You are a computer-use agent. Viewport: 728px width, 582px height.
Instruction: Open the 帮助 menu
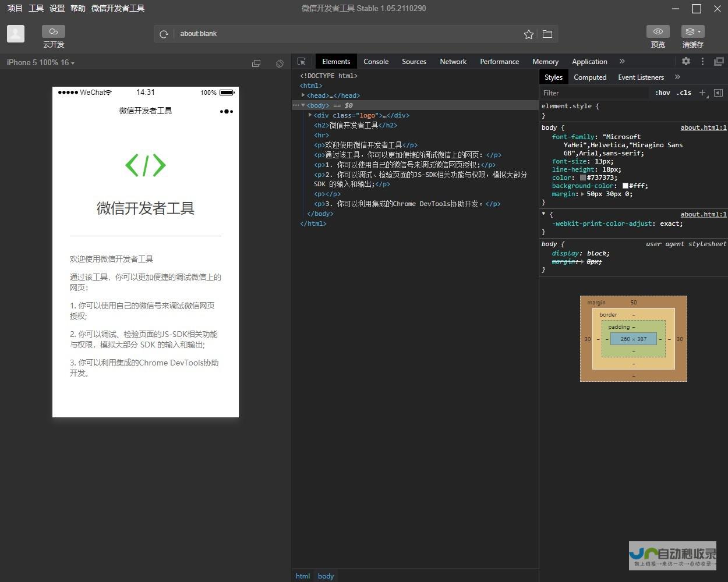click(x=78, y=8)
